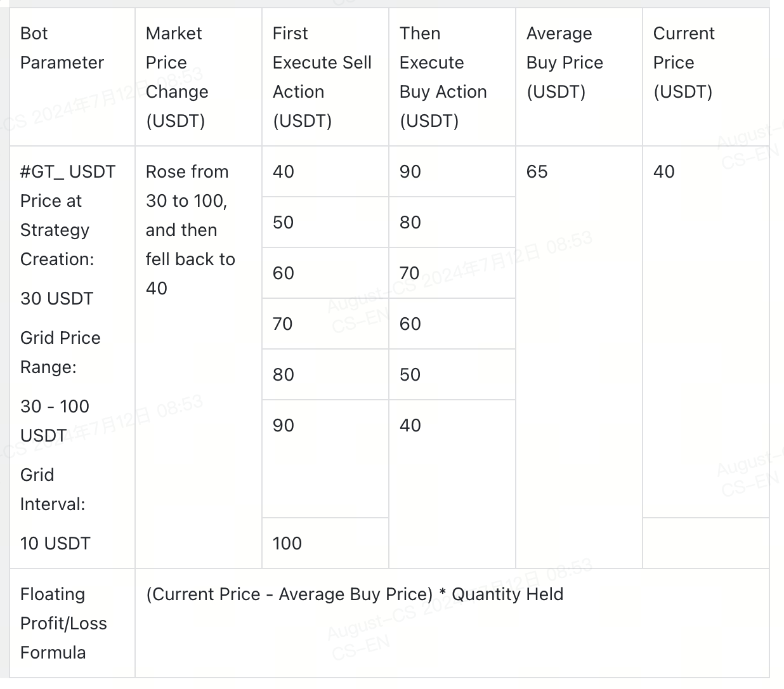Click the 60 cell in the sell column

[284, 273]
